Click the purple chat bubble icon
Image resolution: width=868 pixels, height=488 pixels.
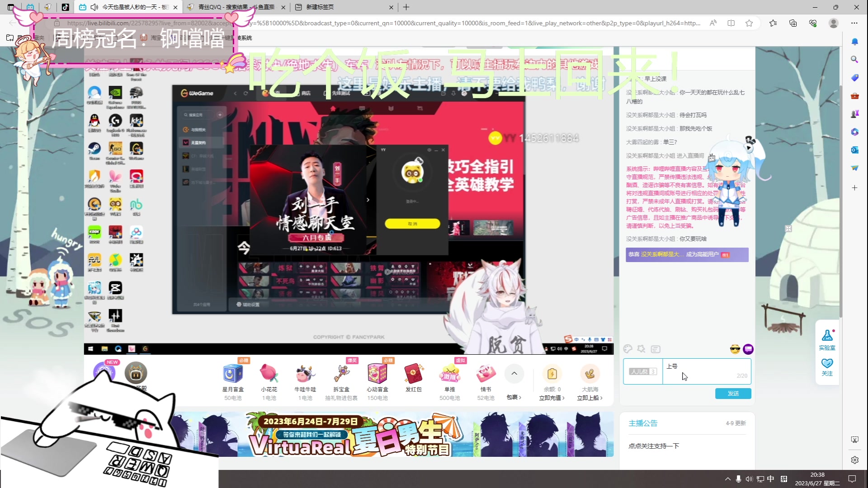(x=748, y=349)
